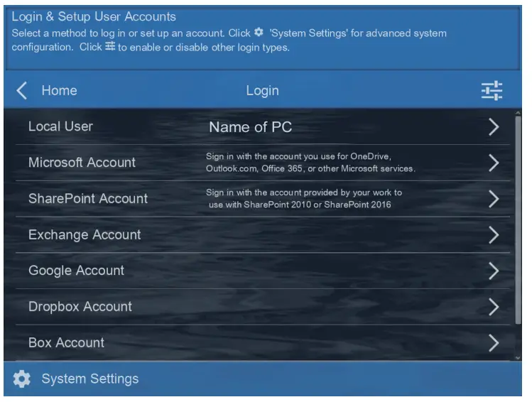
Task: Expand the Microsoft Account row chevron
Action: point(494,163)
